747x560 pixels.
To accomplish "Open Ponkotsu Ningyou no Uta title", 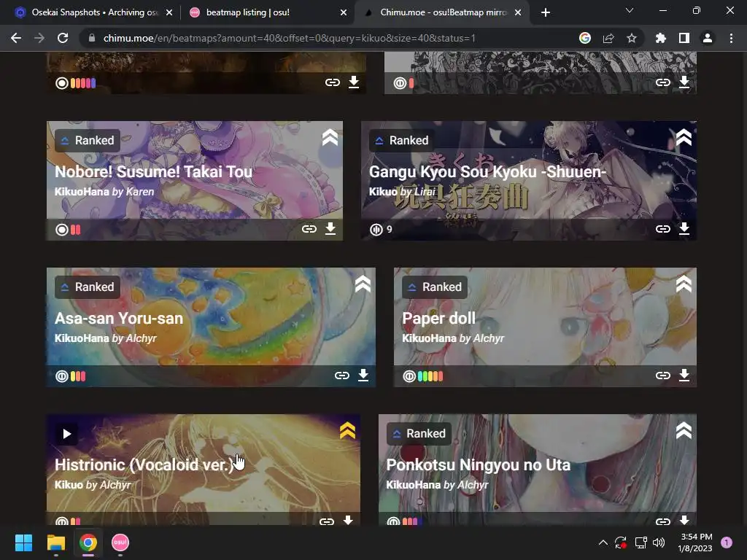I will coord(479,464).
